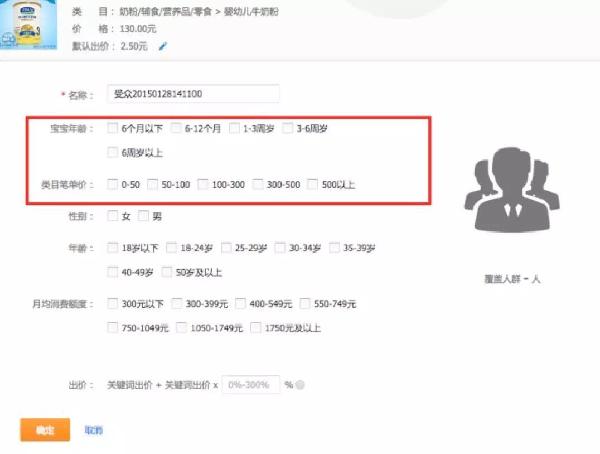Click the audience name input field
The image size is (600, 454).
pyautogui.click(x=193, y=94)
